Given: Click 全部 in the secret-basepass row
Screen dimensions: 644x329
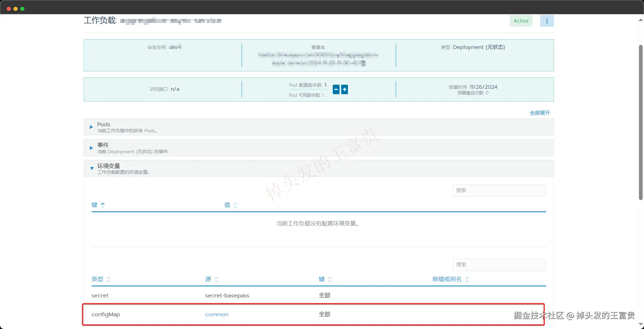Looking at the screenshot, I should point(324,295).
